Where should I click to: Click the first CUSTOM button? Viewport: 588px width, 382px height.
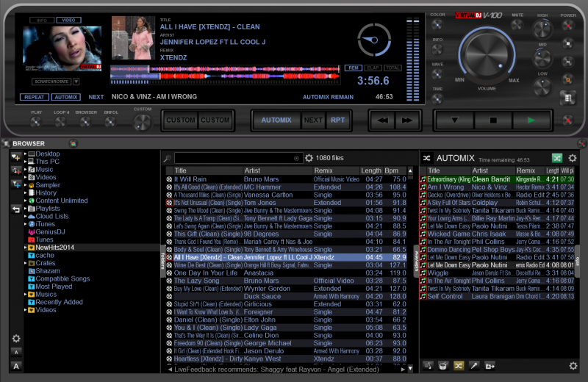click(x=181, y=120)
